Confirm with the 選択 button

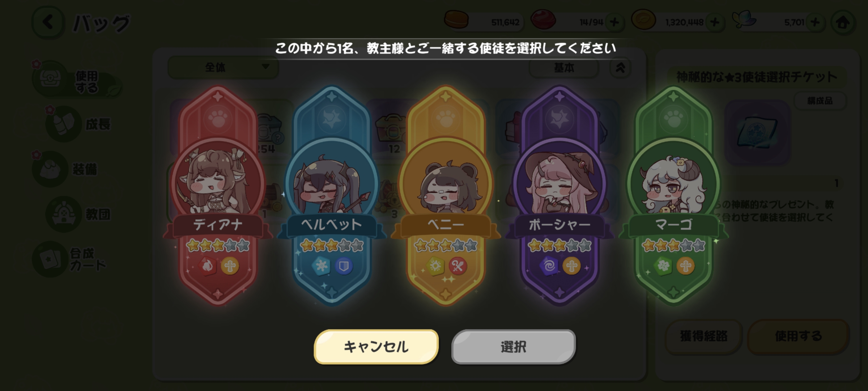click(x=514, y=347)
